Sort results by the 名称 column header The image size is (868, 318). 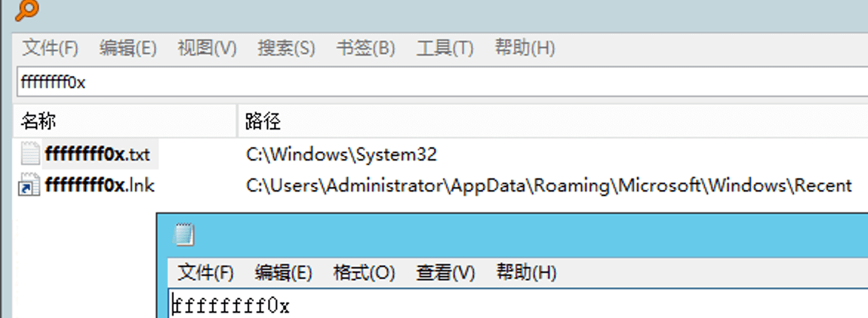tap(126, 121)
